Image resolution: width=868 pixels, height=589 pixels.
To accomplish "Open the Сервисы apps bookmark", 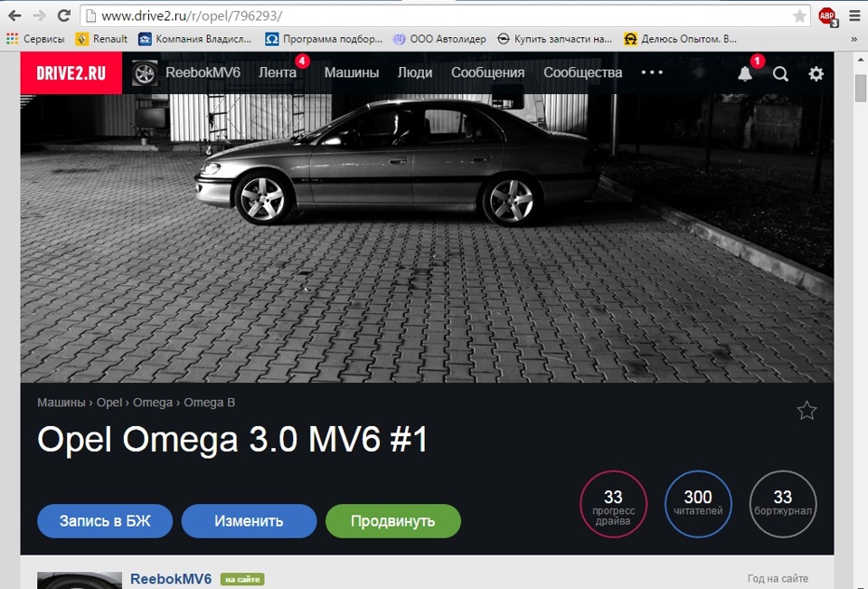I will pos(35,39).
